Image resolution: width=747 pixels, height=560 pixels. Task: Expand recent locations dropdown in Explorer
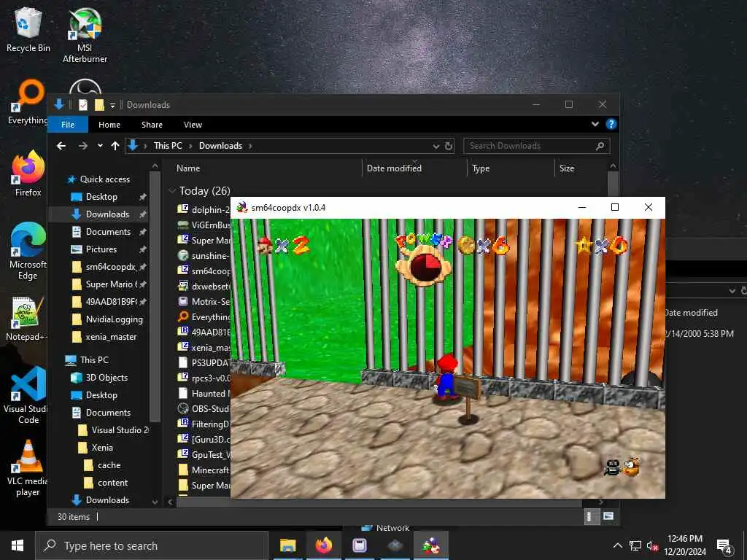click(100, 146)
